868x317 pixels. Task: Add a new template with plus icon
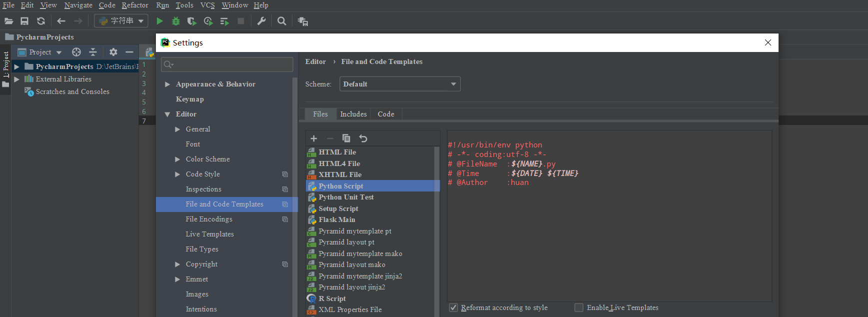[x=314, y=138]
